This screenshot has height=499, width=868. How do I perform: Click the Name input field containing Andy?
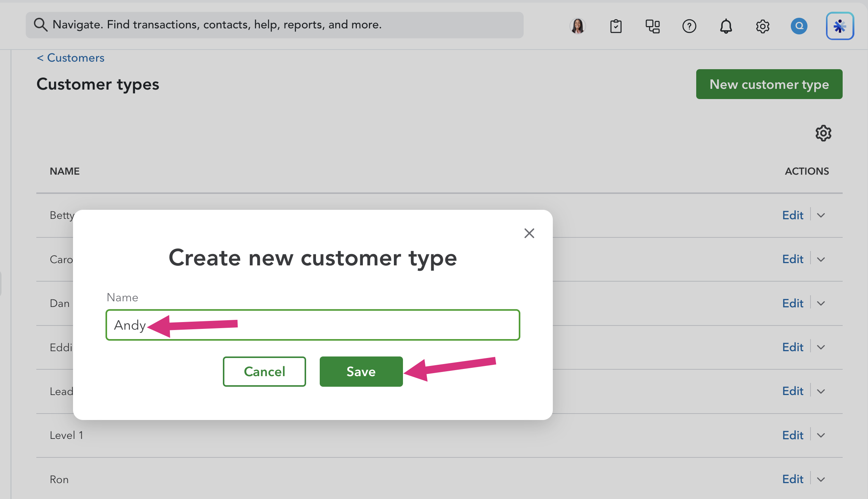point(313,325)
